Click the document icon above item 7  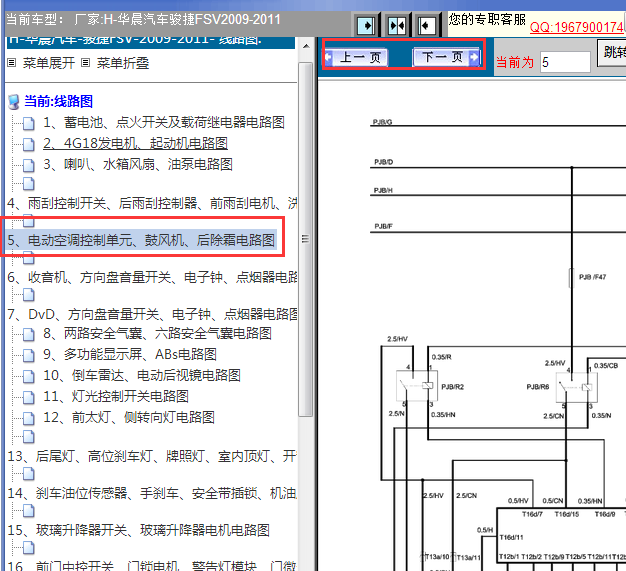click(x=29, y=295)
